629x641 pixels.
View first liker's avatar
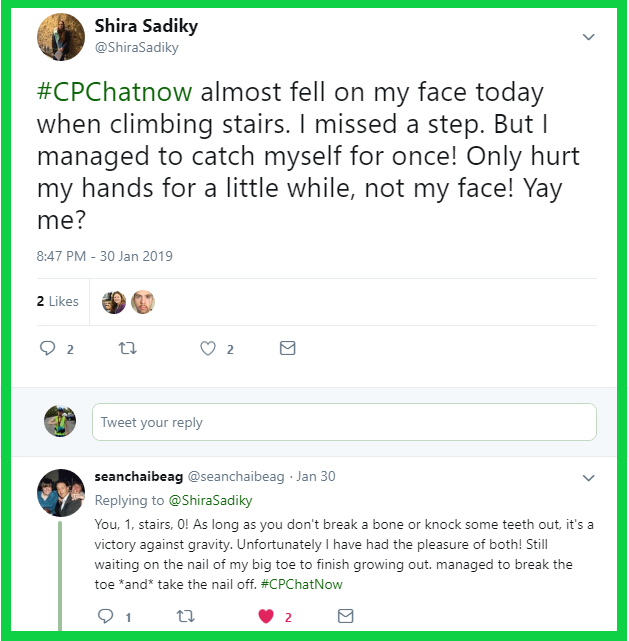114,301
